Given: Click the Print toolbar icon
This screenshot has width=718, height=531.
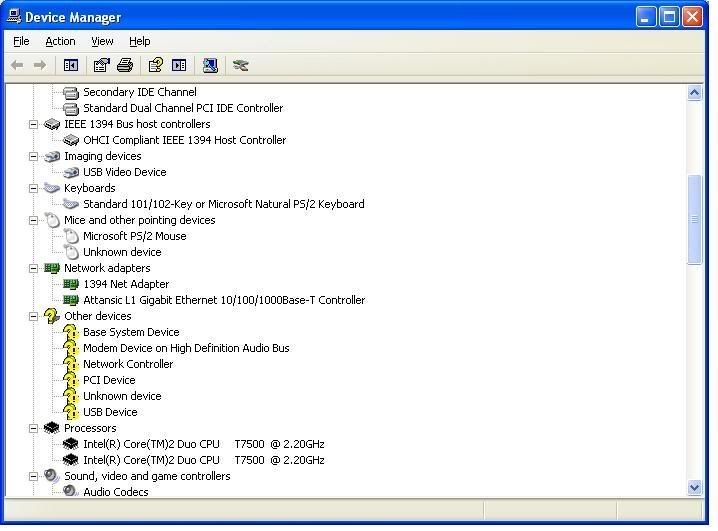Looking at the screenshot, I should pos(125,65).
